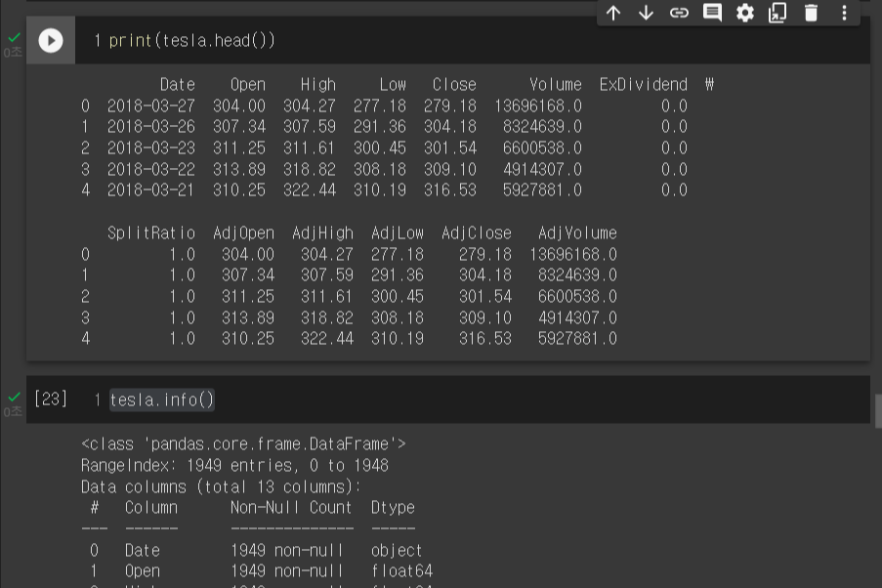This screenshot has width=882, height=588.
Task: Click volume value 8324639.0 in first table
Action: [542, 127]
